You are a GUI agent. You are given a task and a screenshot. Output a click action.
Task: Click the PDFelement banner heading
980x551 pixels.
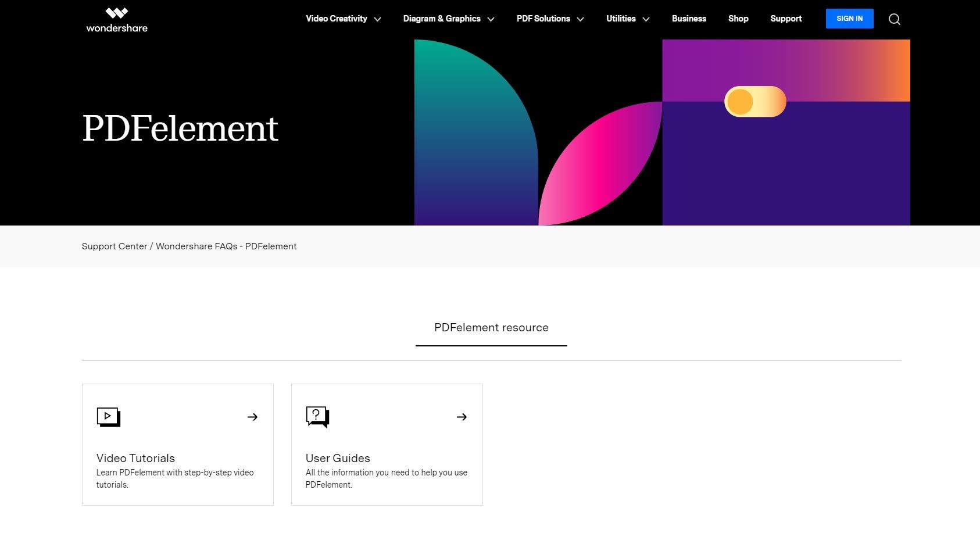coord(180,128)
